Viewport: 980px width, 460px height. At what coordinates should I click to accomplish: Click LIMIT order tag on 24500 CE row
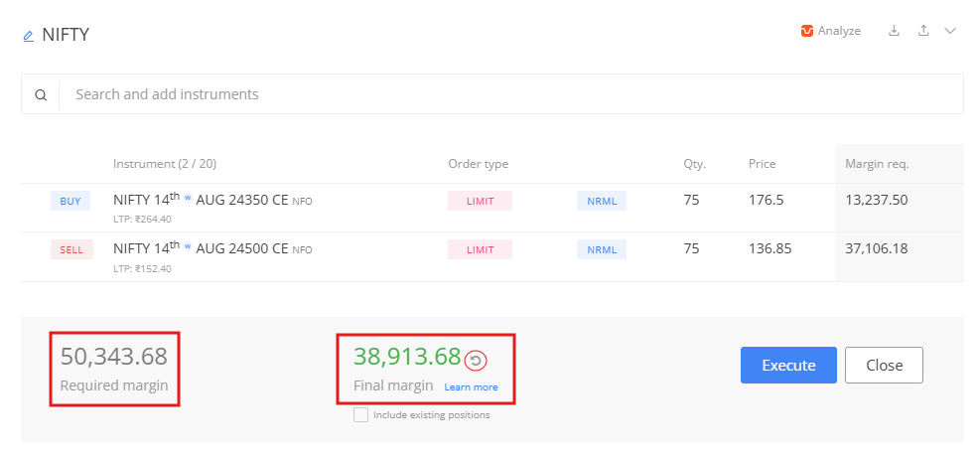tap(480, 249)
